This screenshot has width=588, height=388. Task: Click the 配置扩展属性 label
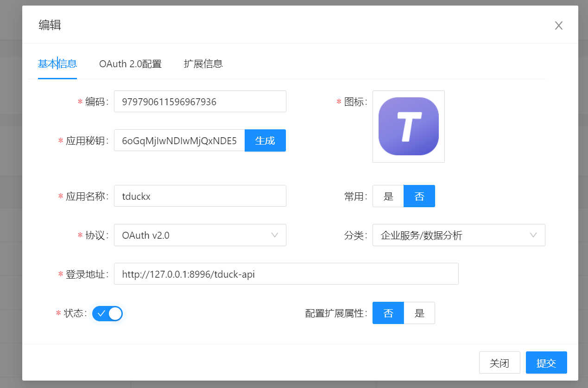pos(336,313)
